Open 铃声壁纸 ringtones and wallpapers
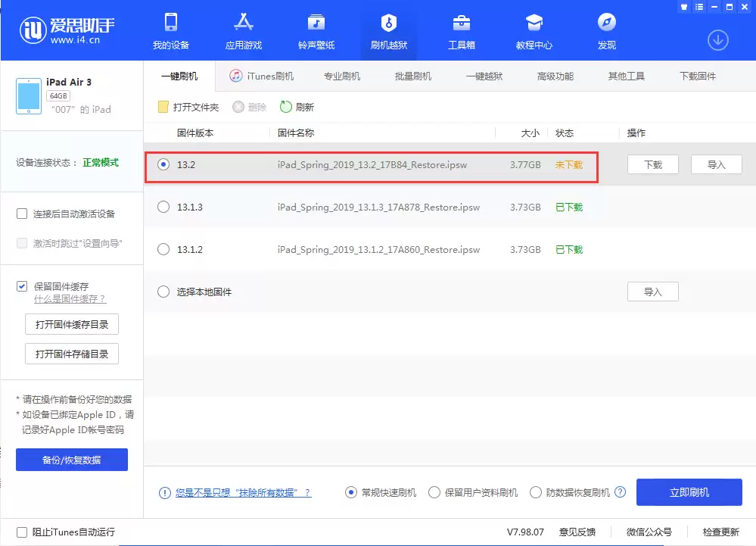756x546 pixels. (x=316, y=31)
